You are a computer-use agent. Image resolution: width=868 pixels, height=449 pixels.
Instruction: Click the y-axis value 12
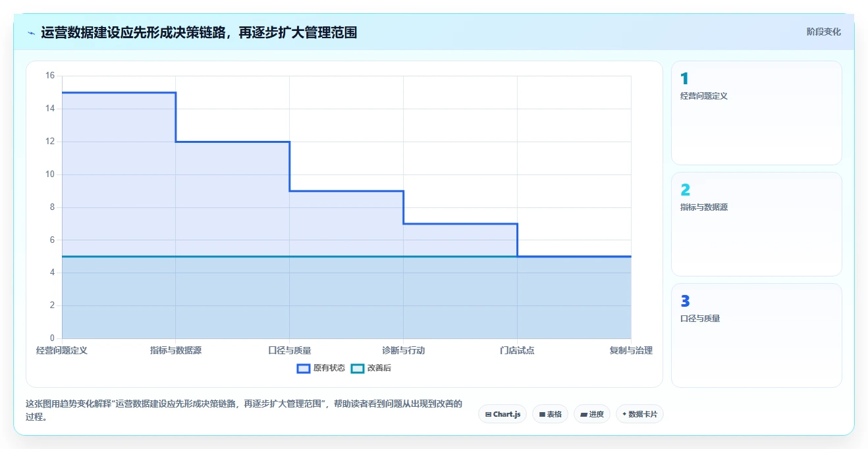click(50, 142)
